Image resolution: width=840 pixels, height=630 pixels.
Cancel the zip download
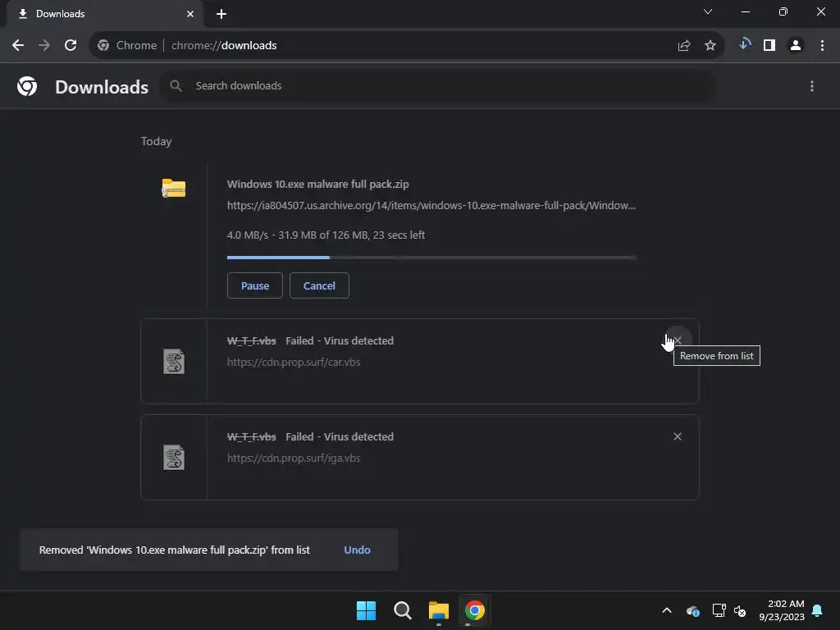point(319,285)
